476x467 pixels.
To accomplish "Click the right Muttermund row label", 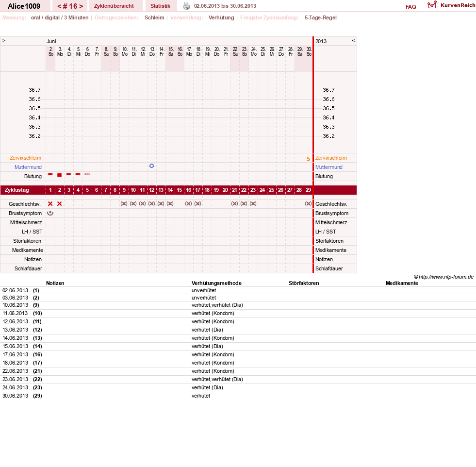I will [x=329, y=167].
